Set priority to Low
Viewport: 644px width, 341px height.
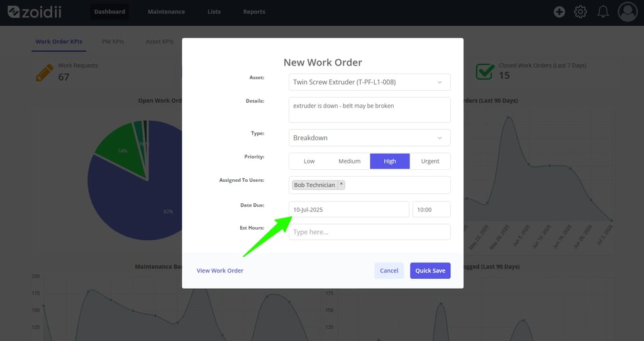(309, 161)
